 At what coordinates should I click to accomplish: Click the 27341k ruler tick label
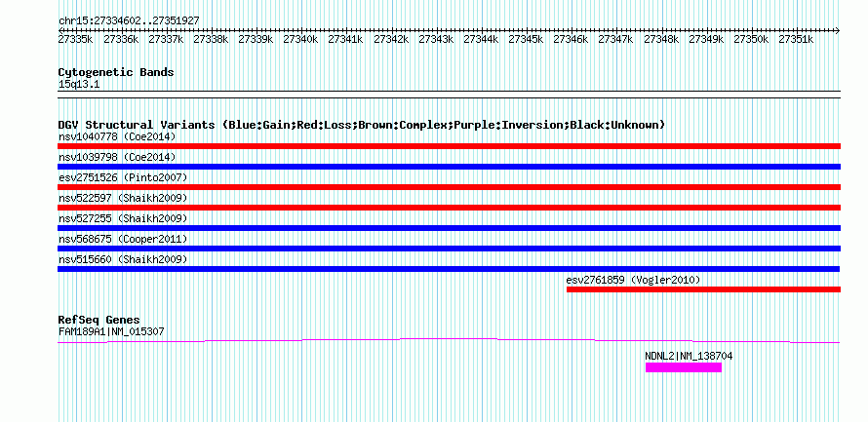pyautogui.click(x=346, y=39)
